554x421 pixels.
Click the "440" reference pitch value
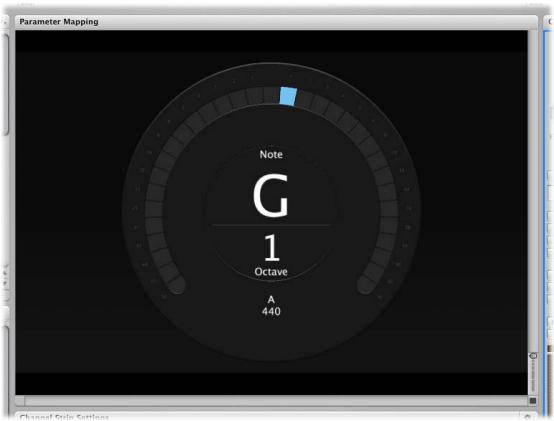[x=271, y=311]
